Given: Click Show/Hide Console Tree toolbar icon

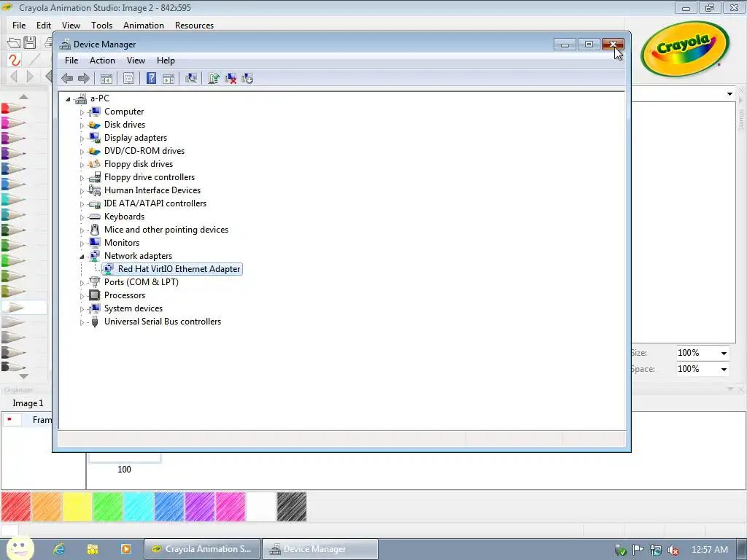Looking at the screenshot, I should tap(107, 79).
